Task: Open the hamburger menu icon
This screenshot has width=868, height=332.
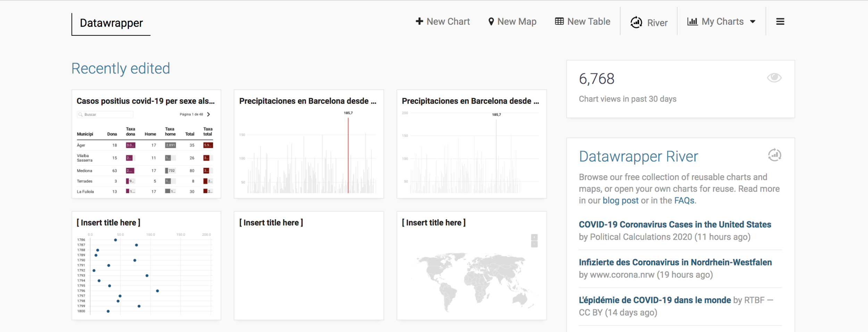Action: click(x=780, y=22)
